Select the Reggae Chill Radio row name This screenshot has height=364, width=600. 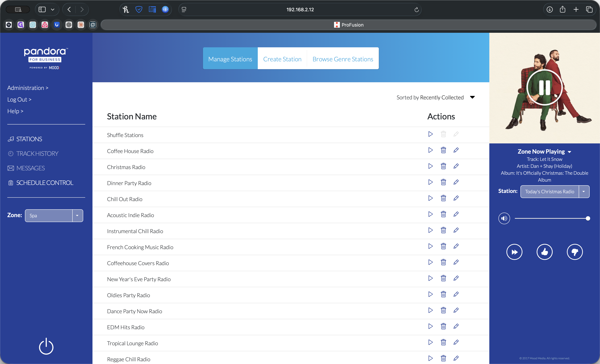point(129,359)
